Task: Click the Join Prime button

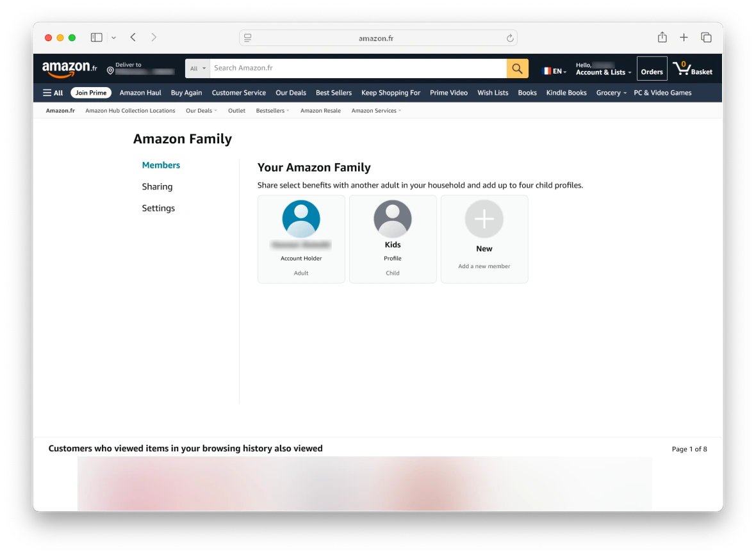Action: point(90,92)
